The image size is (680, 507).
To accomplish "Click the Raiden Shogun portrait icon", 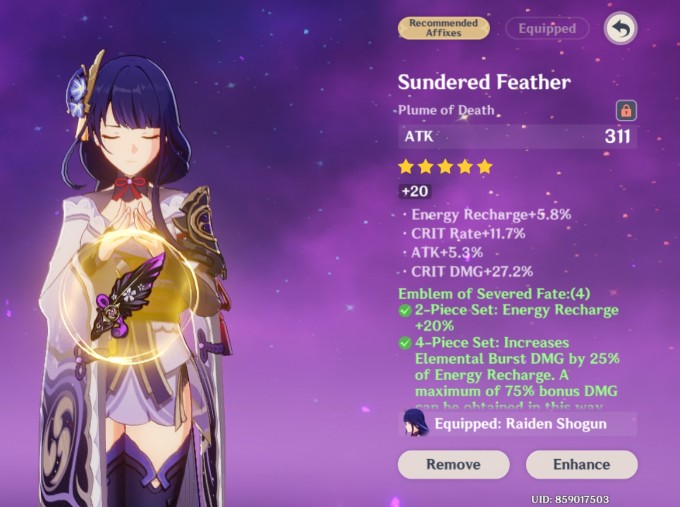I will click(415, 422).
